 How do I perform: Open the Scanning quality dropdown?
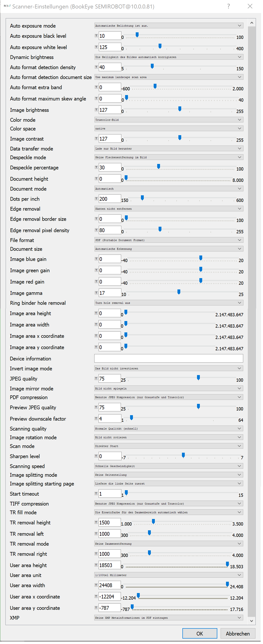tap(168, 428)
